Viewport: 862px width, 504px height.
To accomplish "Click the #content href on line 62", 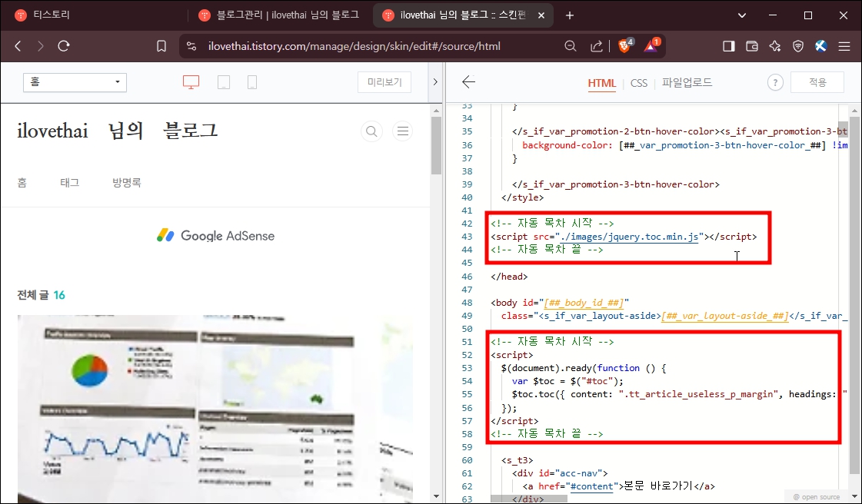I will (x=591, y=486).
